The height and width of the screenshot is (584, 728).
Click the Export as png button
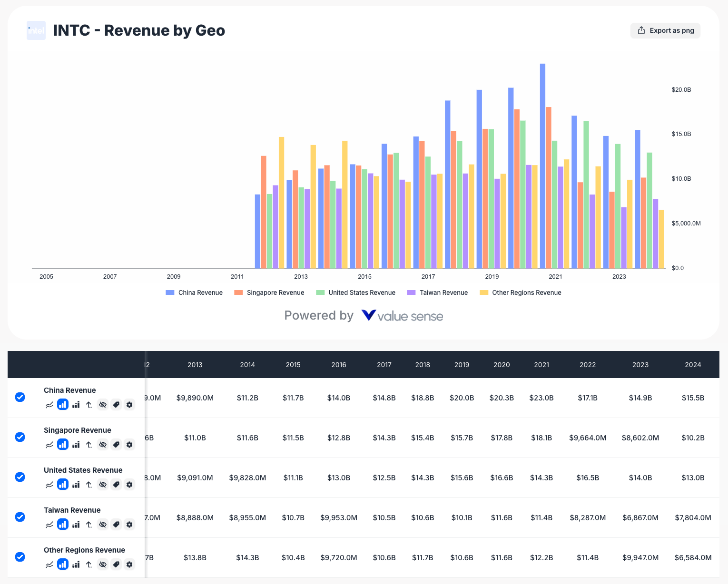coord(665,30)
